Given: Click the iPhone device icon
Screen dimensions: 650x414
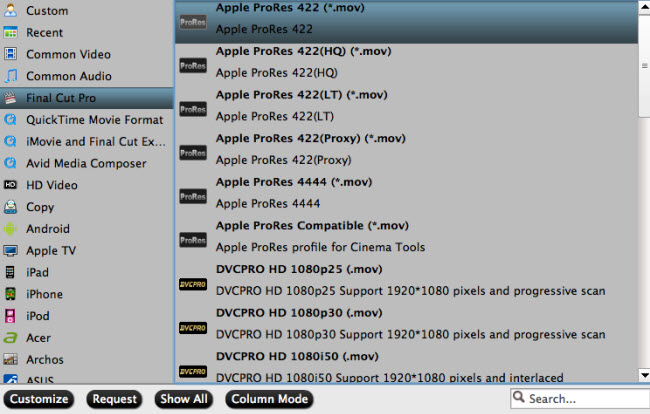Looking at the screenshot, I should pyautogui.click(x=10, y=294).
